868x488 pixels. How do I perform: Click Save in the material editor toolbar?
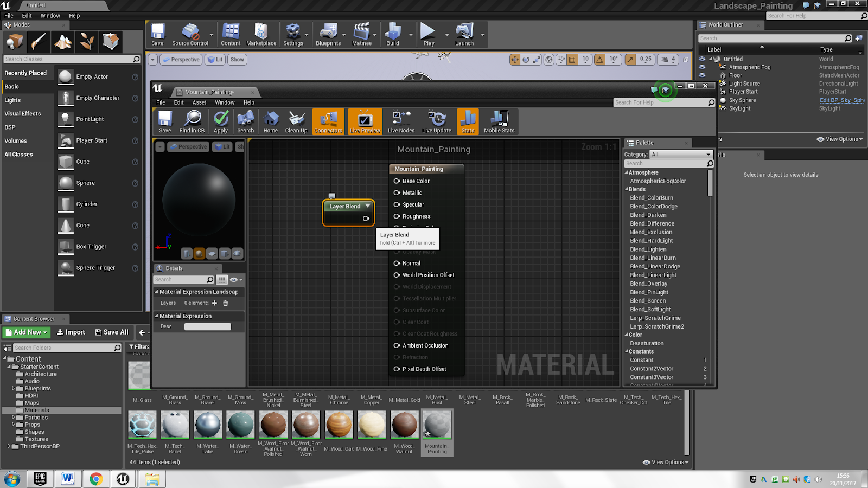(165, 121)
